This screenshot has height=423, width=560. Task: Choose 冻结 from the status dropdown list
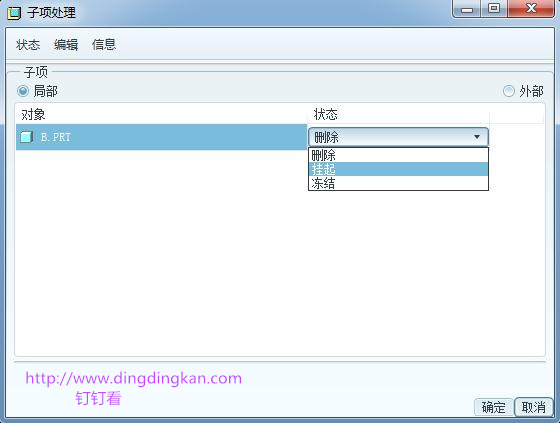coord(398,183)
